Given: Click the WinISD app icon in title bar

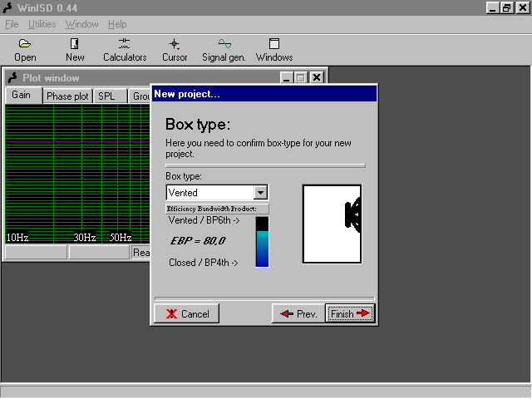Looking at the screenshot, I should (7, 7).
